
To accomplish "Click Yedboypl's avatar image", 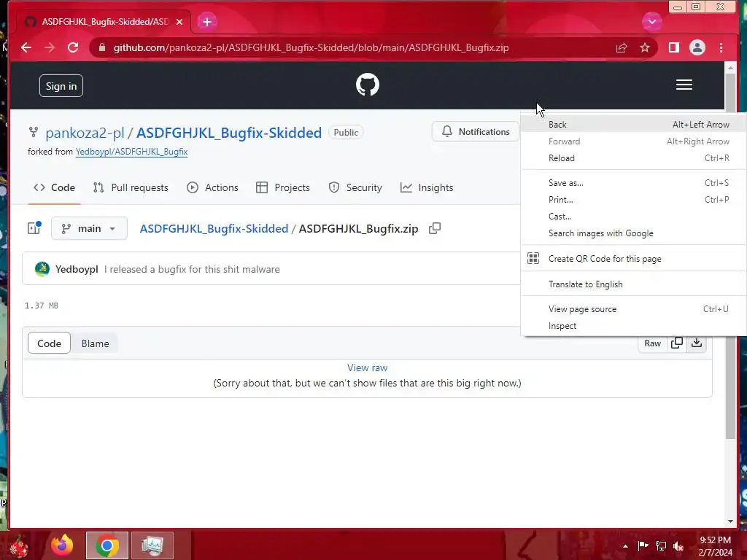I will [42, 269].
